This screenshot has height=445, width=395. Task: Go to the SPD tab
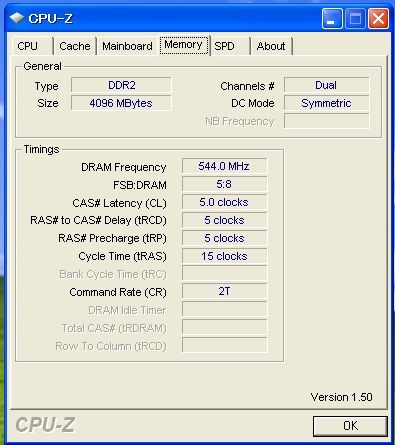230,46
